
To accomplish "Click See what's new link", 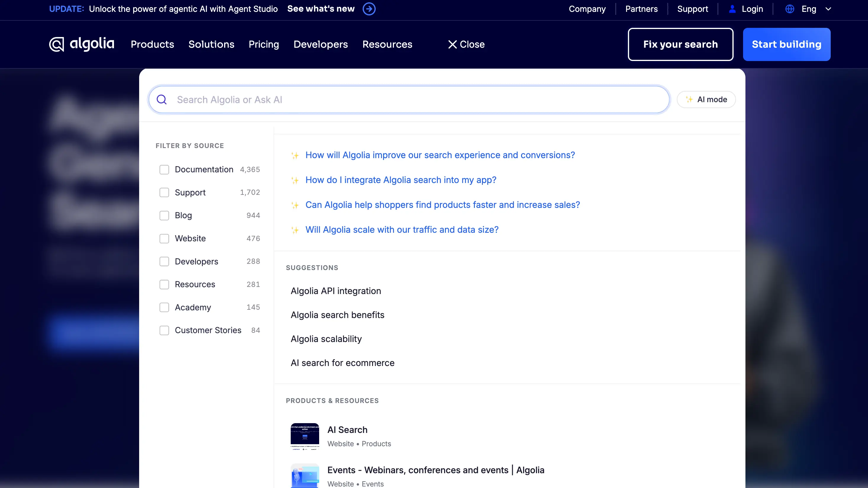I will click(321, 9).
